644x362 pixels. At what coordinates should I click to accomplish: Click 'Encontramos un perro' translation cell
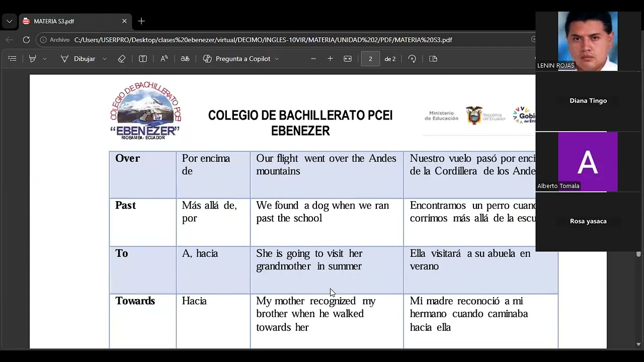pyautogui.click(x=470, y=222)
